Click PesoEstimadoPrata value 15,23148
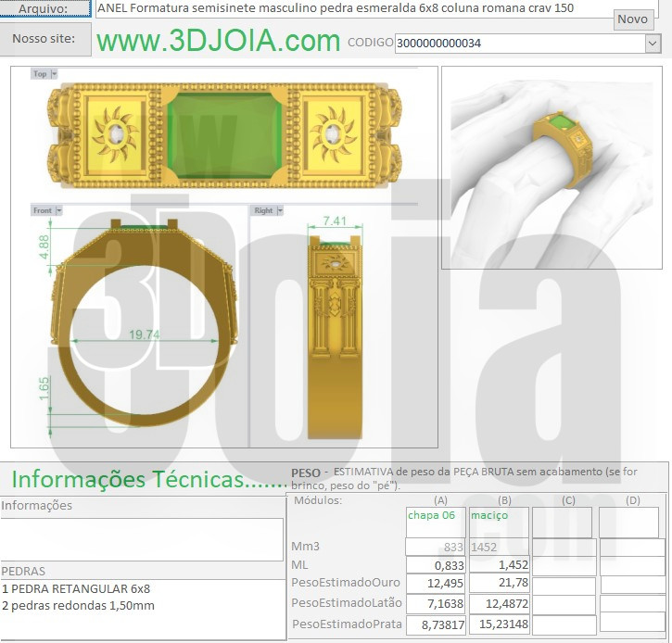The width and height of the screenshot is (672, 643). pyautogui.click(x=500, y=624)
